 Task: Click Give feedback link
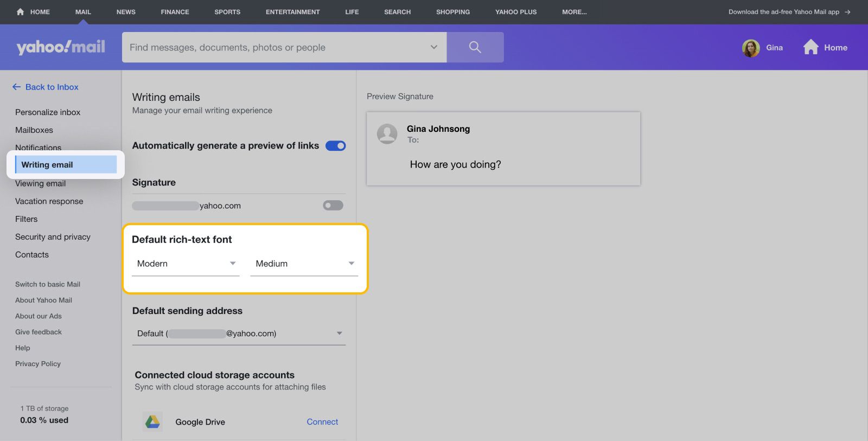pyautogui.click(x=39, y=332)
